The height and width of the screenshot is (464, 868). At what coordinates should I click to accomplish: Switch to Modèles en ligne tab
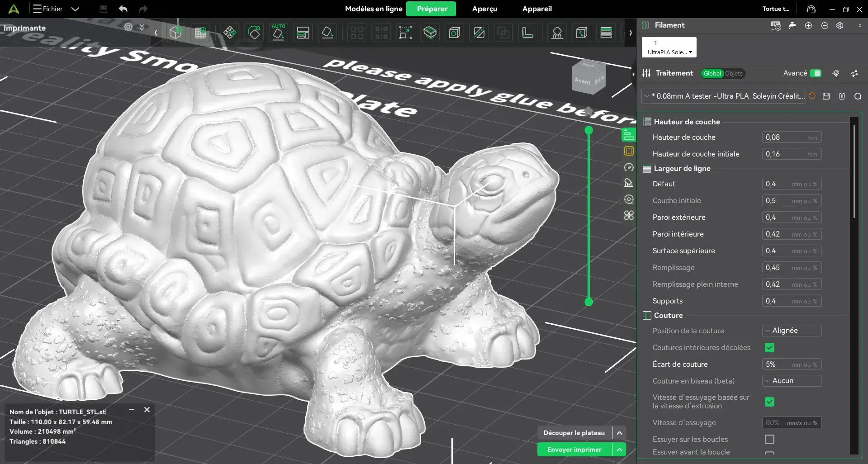point(374,9)
